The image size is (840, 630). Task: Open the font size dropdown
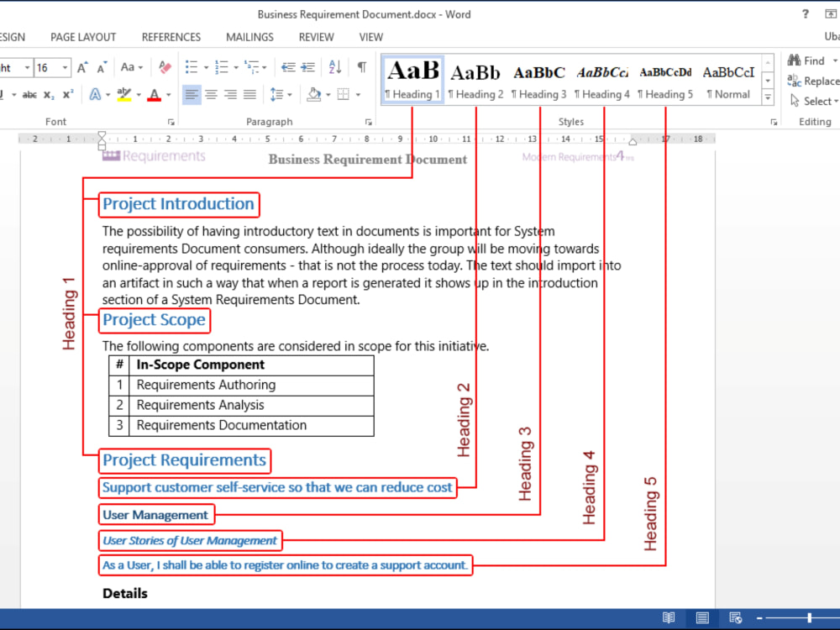(x=64, y=66)
